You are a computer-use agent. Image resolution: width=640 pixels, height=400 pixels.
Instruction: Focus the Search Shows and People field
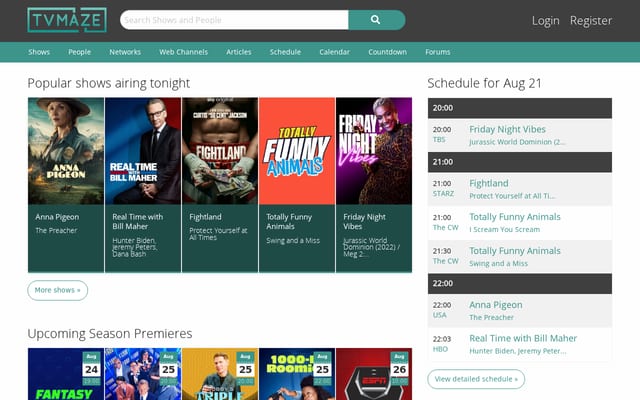coord(234,20)
